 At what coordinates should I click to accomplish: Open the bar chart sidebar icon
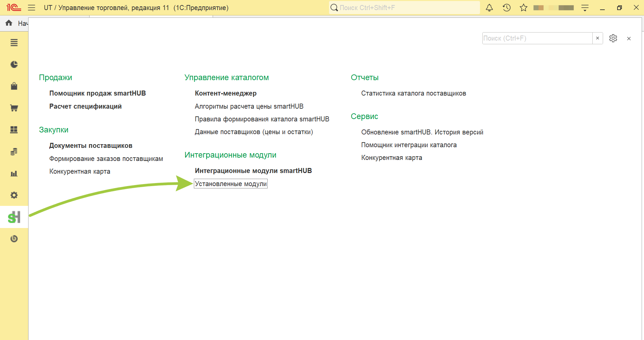(14, 173)
